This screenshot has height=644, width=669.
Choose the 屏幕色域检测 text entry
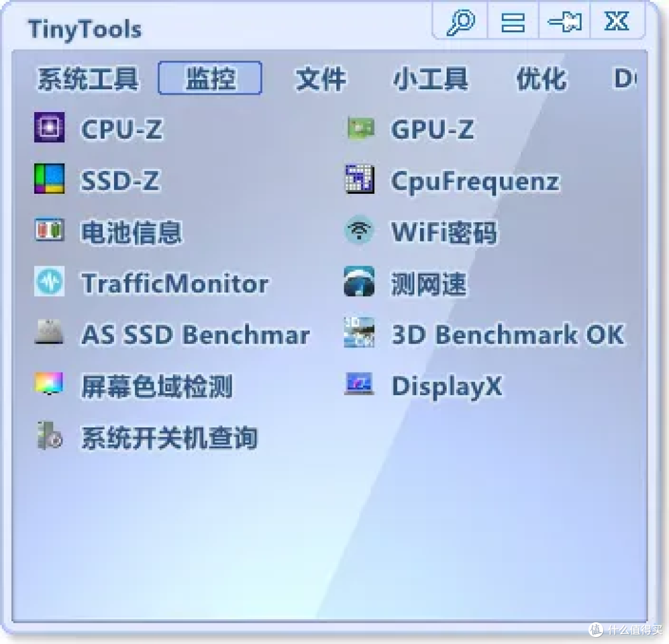157,387
